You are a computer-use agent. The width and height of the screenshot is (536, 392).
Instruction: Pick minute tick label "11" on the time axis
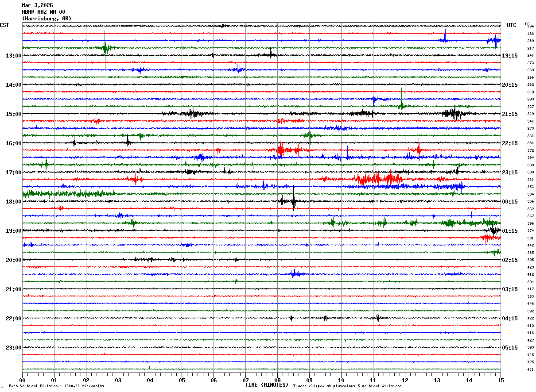[373, 380]
